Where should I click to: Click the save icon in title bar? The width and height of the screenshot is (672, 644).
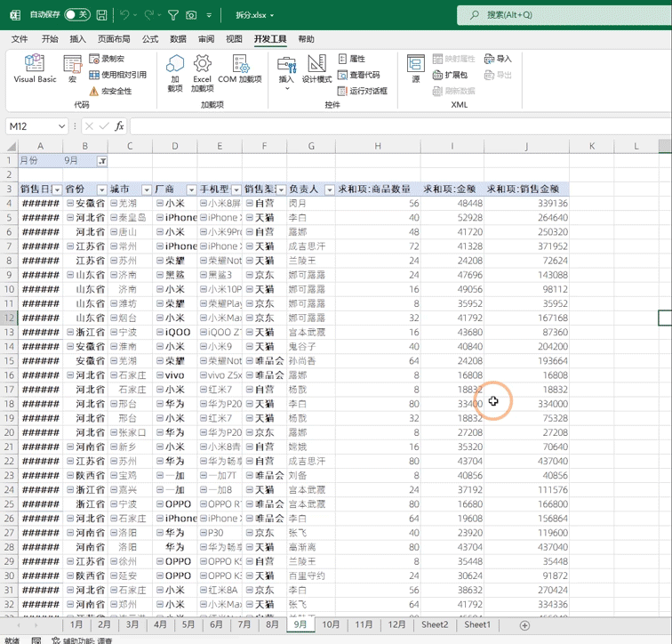click(101, 15)
